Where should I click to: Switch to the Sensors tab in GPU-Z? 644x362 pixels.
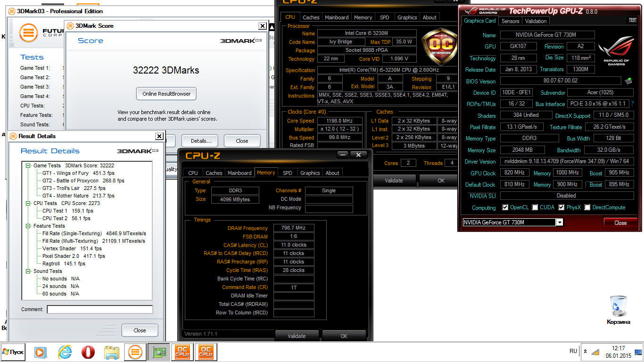pos(510,21)
